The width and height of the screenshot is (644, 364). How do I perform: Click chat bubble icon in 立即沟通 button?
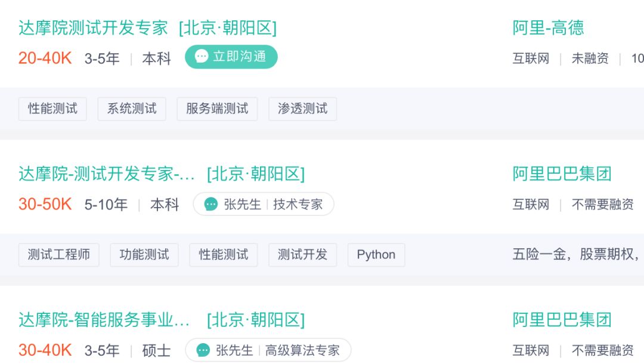pos(202,57)
